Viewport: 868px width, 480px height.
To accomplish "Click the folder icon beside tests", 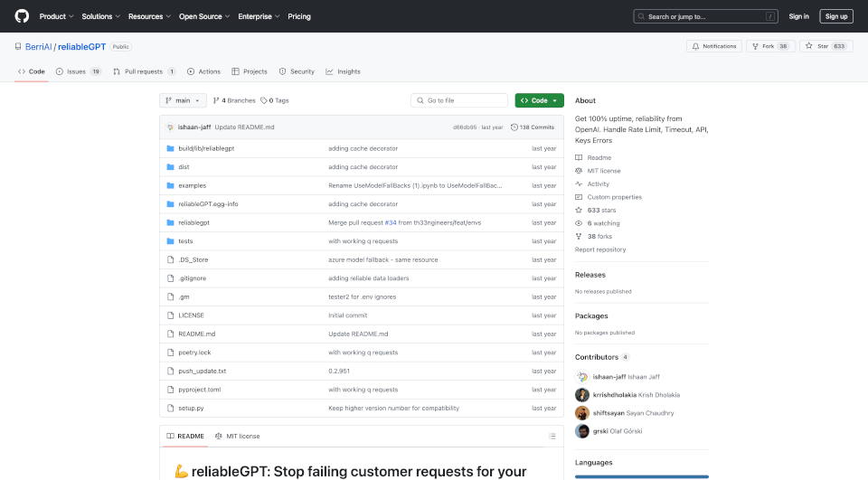I will click(x=171, y=240).
